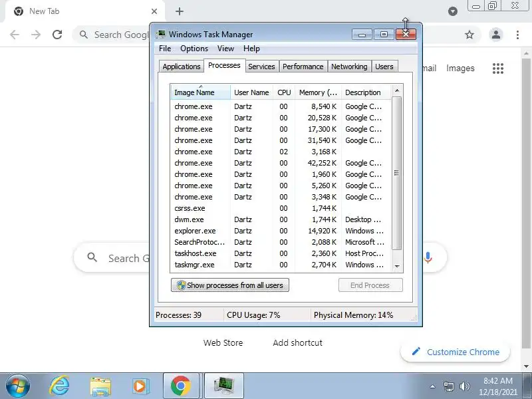Open the taskbar clock showing 8:42 AM

click(497, 386)
